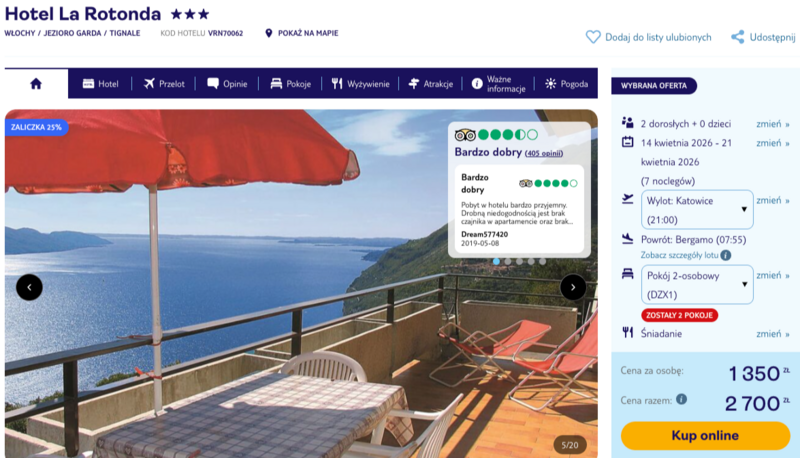Viewport: 800px width, 458px height.
Task: Click info icon beside Zobacz szczegóły lotu
Action: [x=726, y=255]
